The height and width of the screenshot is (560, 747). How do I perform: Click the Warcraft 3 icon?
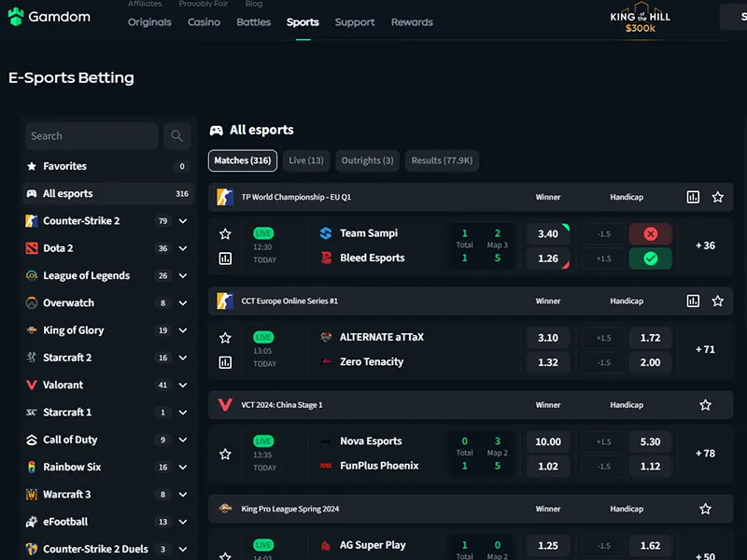coord(32,495)
